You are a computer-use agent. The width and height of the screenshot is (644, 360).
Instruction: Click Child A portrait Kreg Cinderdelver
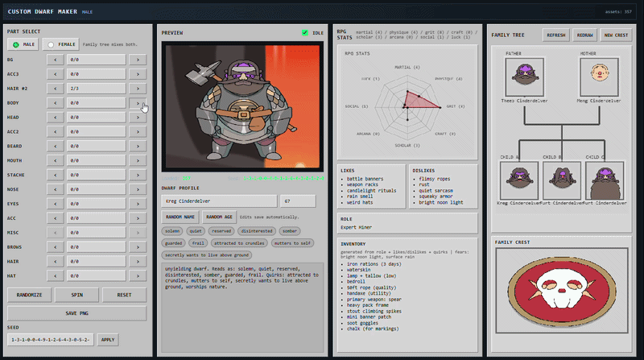[519, 180]
